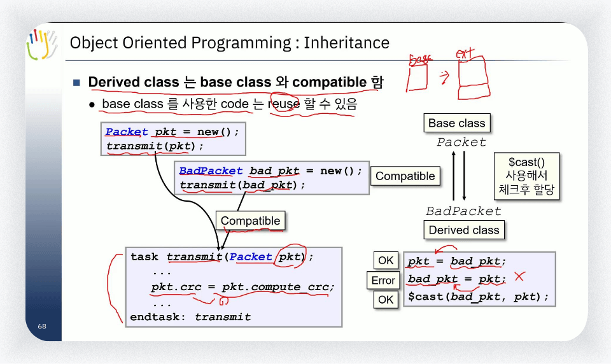Click the bottom 'OK' label beside '$cast(bad_pkt, pkt);'
The width and height of the screenshot is (611, 364).
386,300
